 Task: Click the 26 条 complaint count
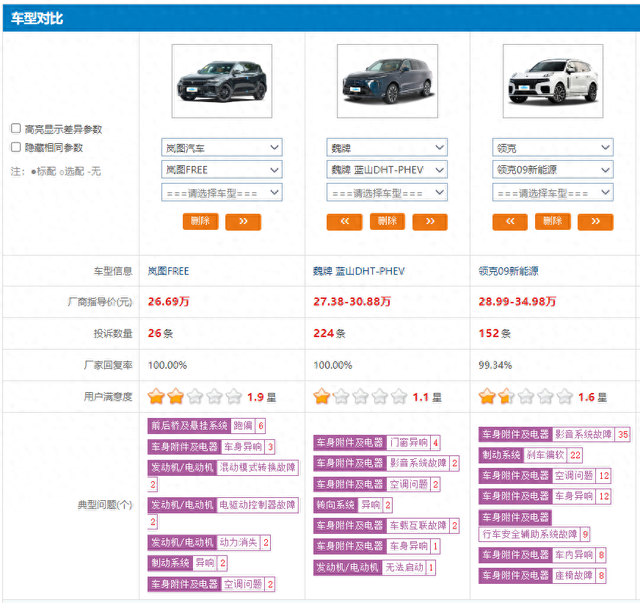[x=160, y=334]
